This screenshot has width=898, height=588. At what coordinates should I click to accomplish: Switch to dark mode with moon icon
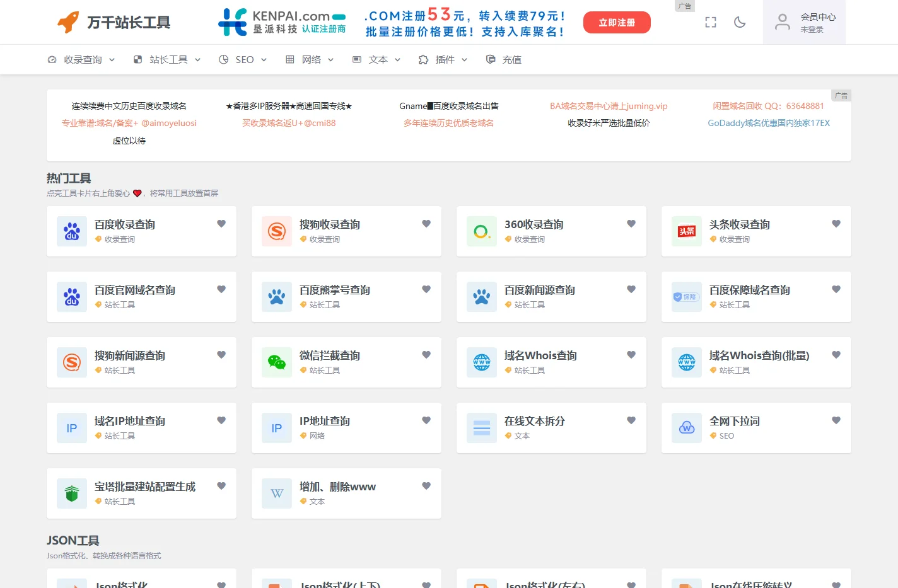tap(740, 22)
